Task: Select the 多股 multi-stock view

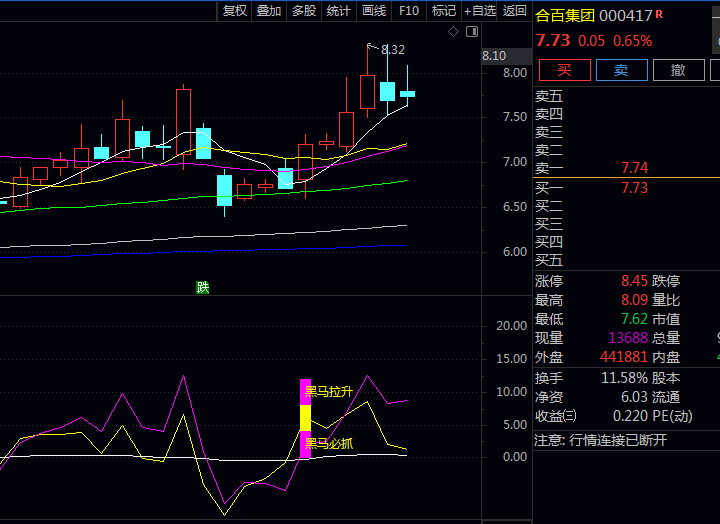Action: 304,11
